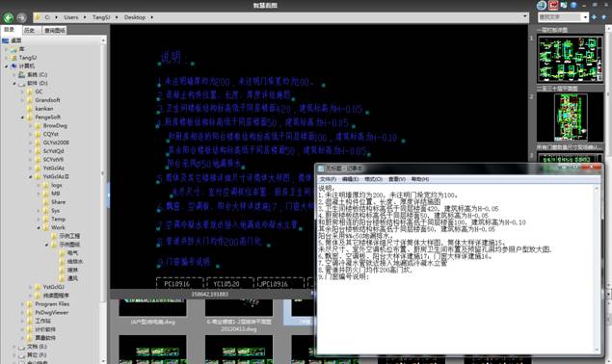Expand the Grandsoft folder node
This screenshot has height=364, width=612.
(22, 100)
